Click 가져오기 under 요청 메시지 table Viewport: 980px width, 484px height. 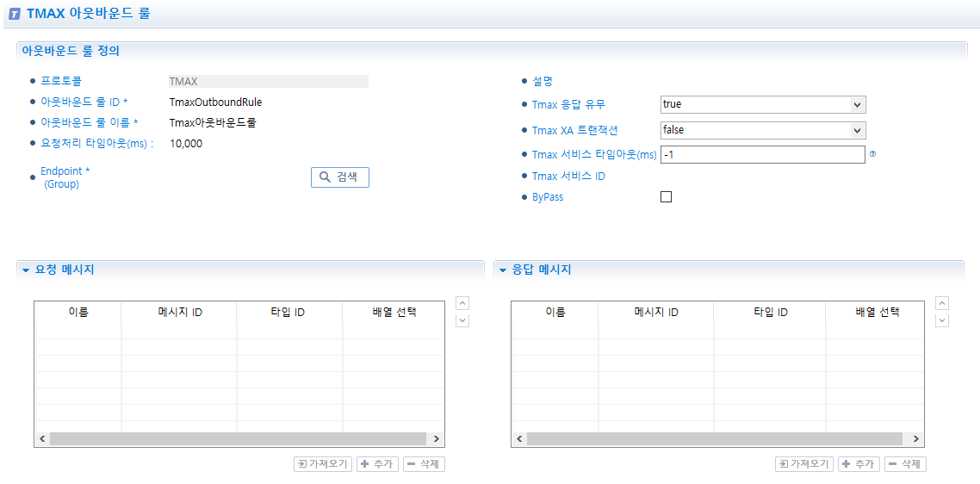click(323, 464)
